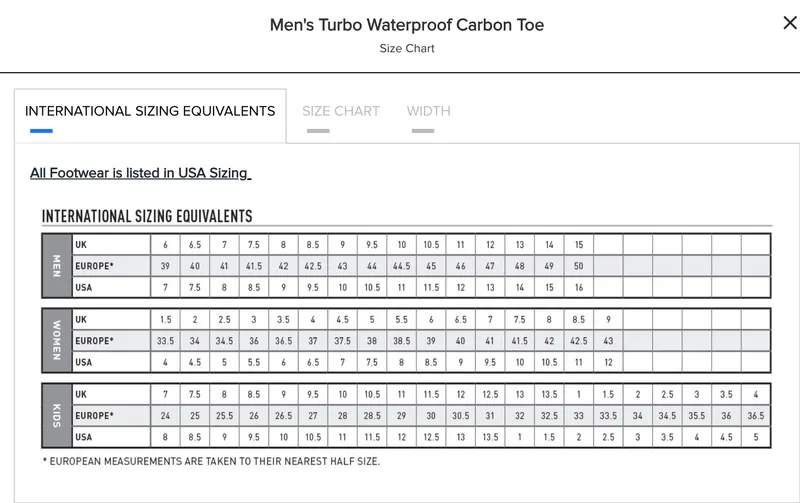This screenshot has height=503, width=800.
Task: Click the Men's UK size 6 cell
Action: tap(165, 245)
